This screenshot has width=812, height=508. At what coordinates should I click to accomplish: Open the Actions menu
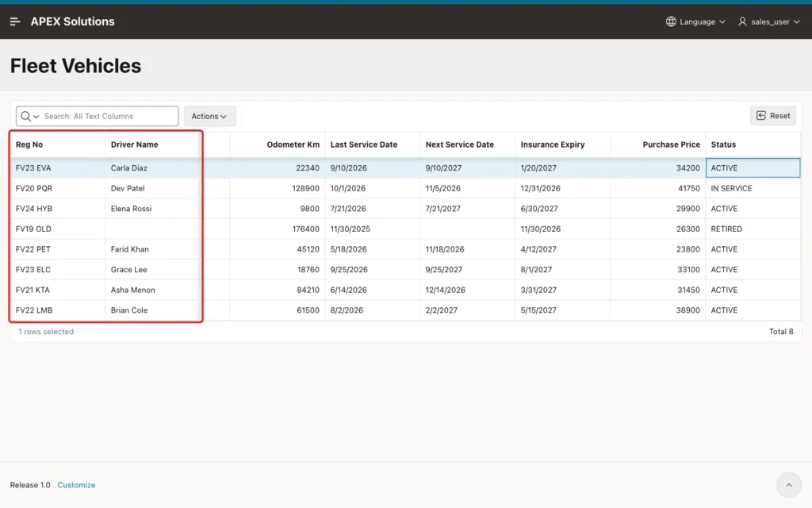[209, 116]
